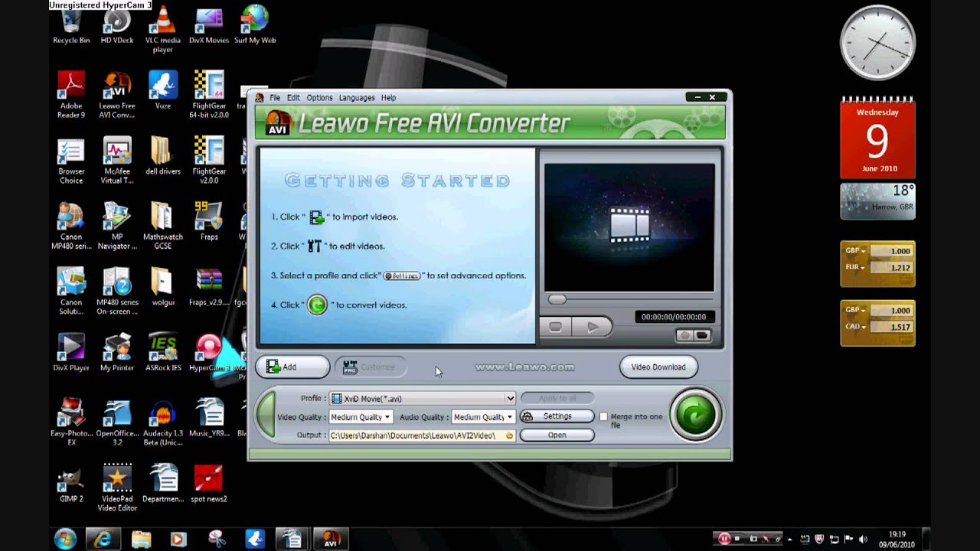Open snapshot folder icon under preview
Screen dimensions: 980x551
(702, 336)
